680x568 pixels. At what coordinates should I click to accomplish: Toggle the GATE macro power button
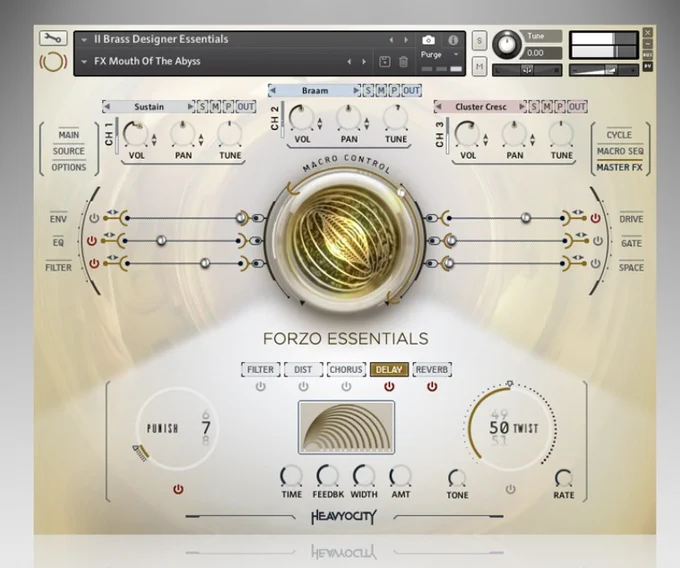pyautogui.click(x=598, y=241)
